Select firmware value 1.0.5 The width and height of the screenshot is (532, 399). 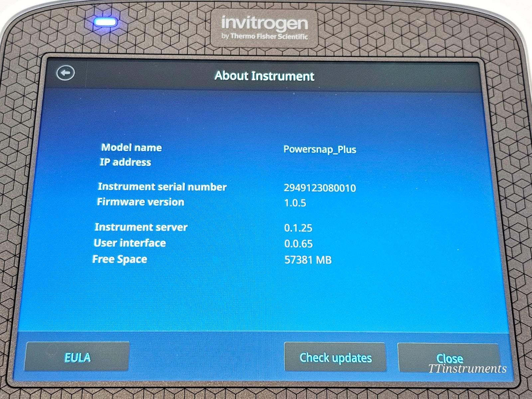(x=295, y=203)
